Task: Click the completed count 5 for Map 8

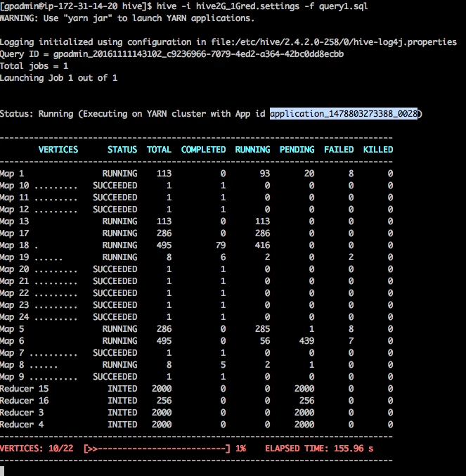Action: tap(223, 365)
